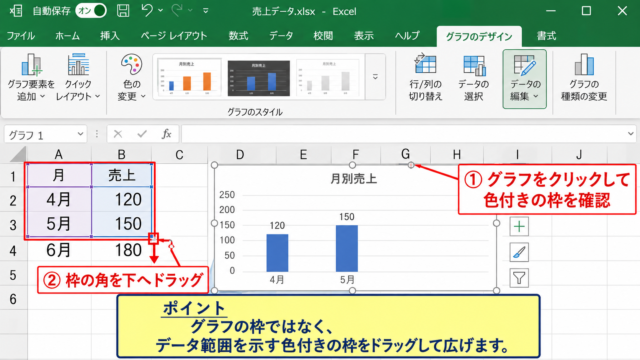
Task: Open the 表示 tab
Action: click(363, 36)
